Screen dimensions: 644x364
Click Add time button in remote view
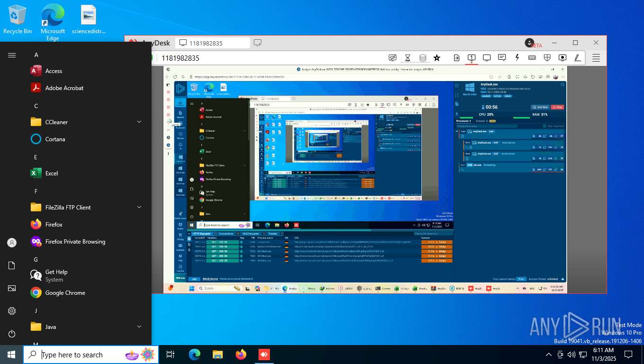540,107
